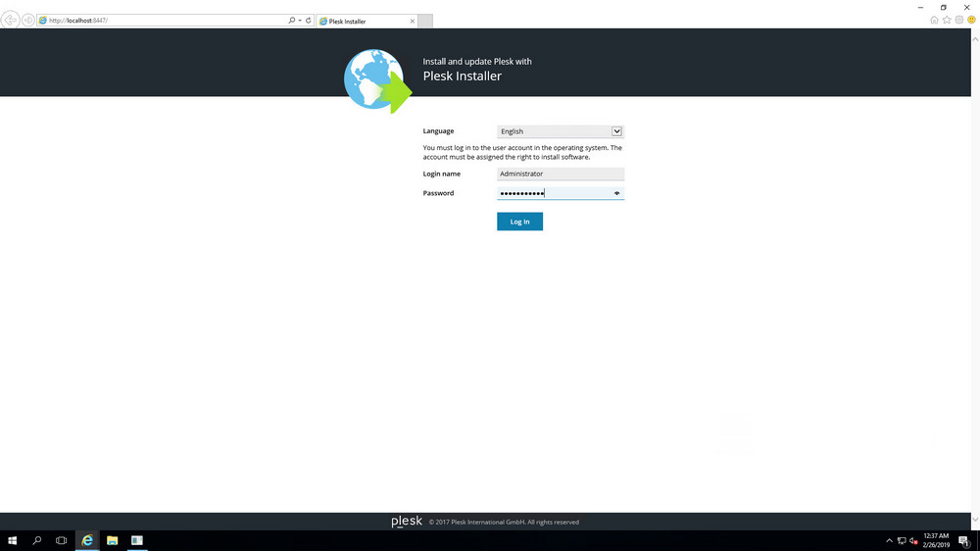Image resolution: width=980 pixels, height=551 pixels.
Task: Open the Language dropdown set to English
Action: tap(560, 131)
